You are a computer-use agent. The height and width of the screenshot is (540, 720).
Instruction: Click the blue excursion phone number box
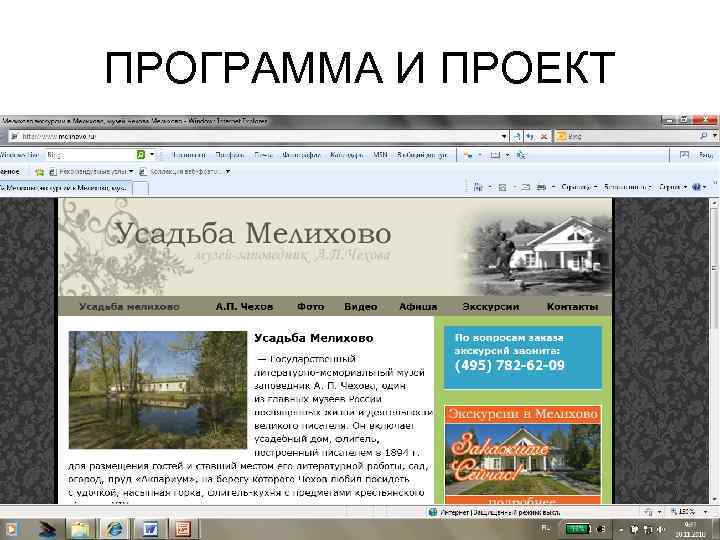[523, 357]
